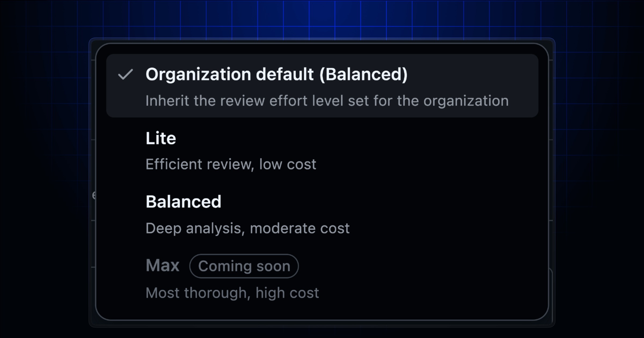This screenshot has height=338, width=644.
Task: Select the Max review effort option
Action: 322,278
